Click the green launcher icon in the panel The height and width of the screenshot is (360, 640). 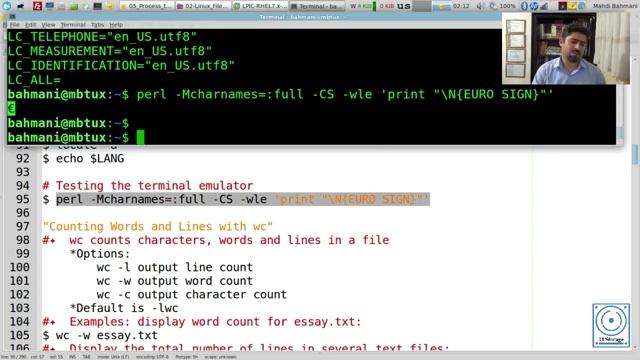[x=74, y=6]
